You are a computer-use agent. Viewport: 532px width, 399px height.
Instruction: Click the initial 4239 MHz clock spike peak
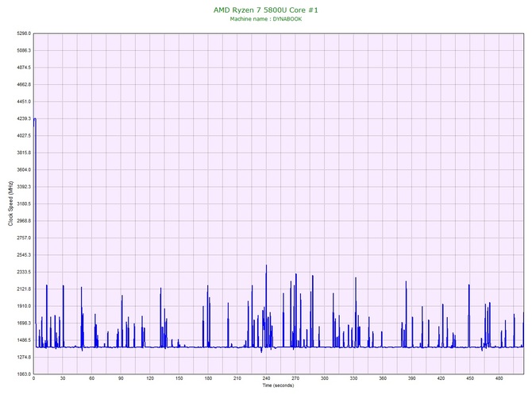35,119
